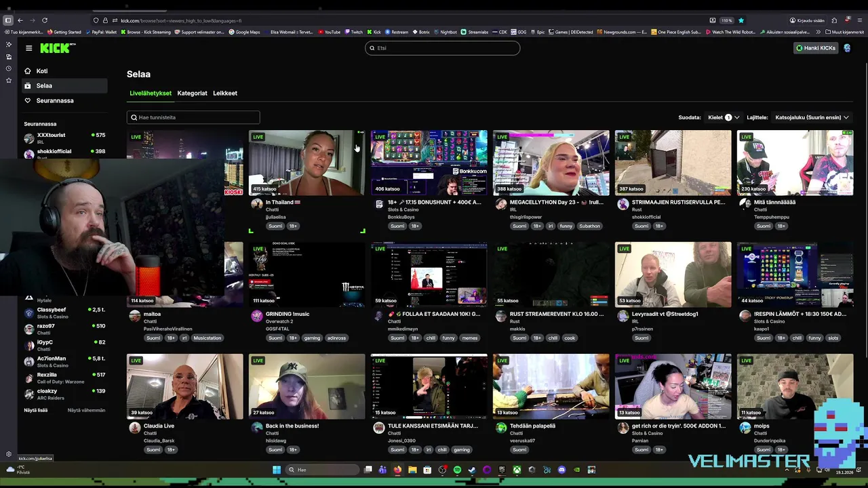Click the memes tag under FOLLAA ET SAADAAN 10K
Screen dimensions: 868x488
click(469, 338)
